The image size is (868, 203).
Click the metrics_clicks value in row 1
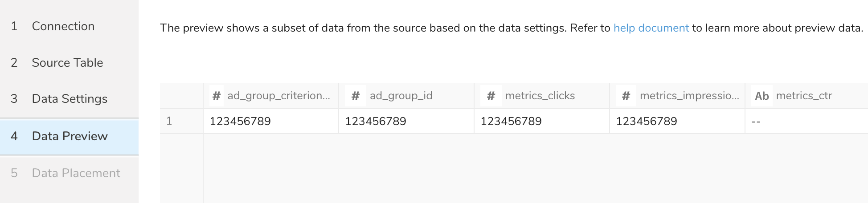click(x=511, y=122)
